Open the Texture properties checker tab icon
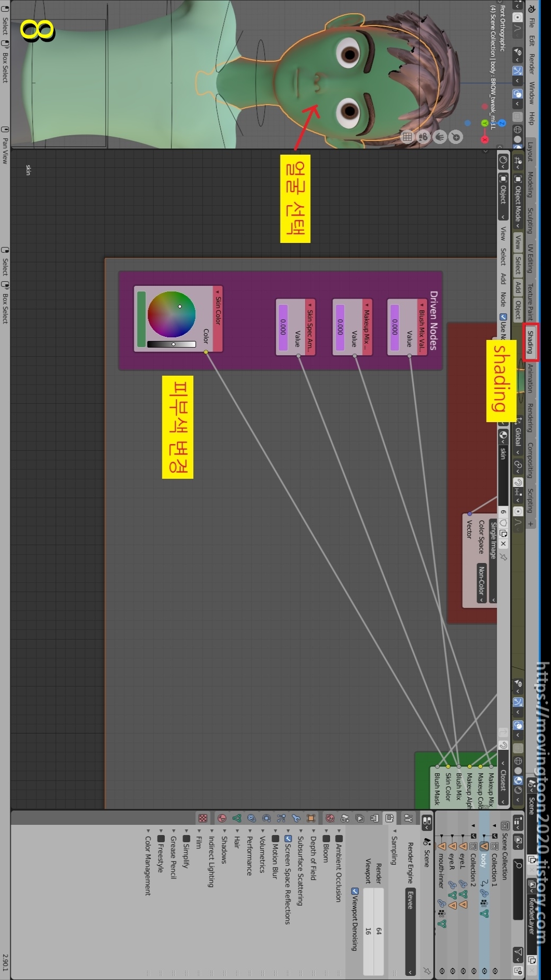This screenshot has height=980, width=551. [x=203, y=818]
